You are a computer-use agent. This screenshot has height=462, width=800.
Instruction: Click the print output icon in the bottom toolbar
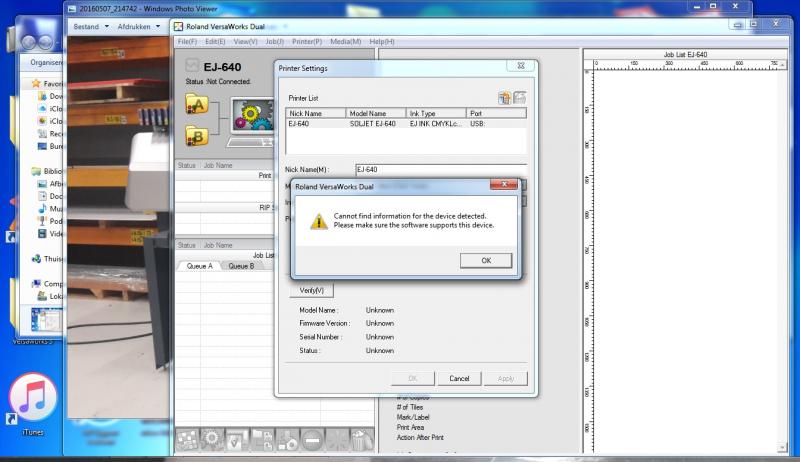[287, 440]
